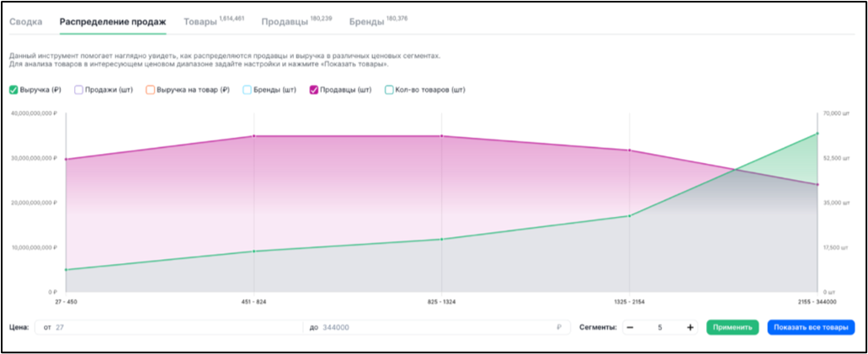The height and width of the screenshot is (354, 868).
Task: Uncheck the Выручка (₽) checkbox
Action: tap(13, 90)
